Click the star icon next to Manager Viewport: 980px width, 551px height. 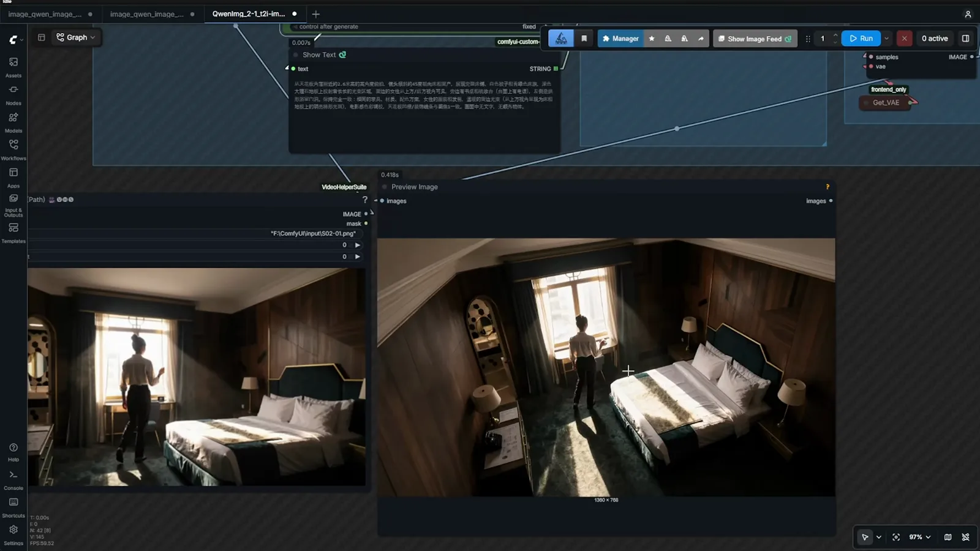pos(652,39)
